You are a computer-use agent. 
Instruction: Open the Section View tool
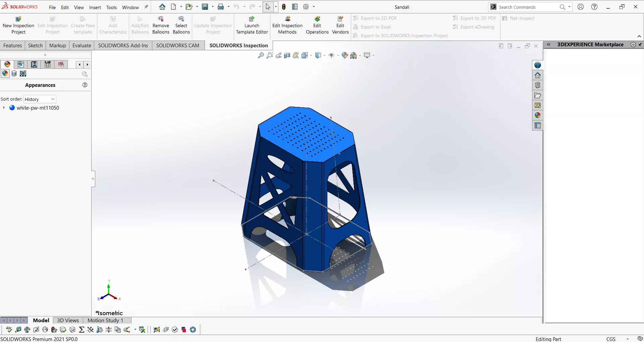pyautogui.click(x=287, y=56)
